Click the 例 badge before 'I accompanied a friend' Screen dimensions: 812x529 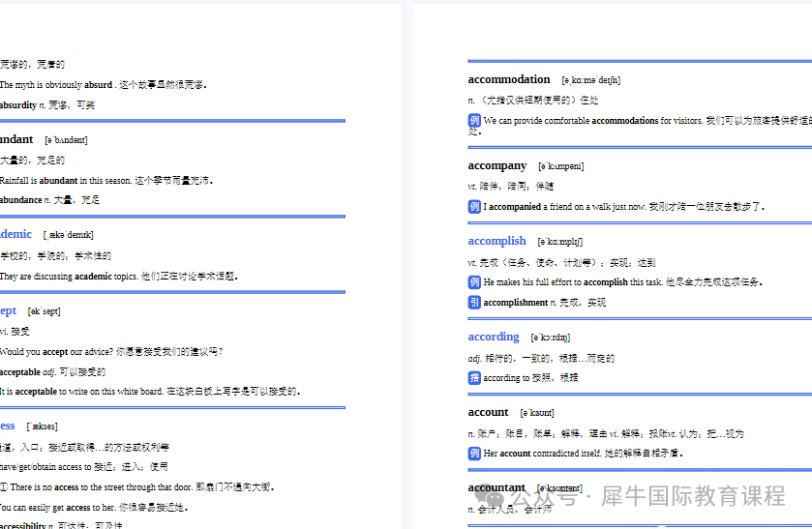click(x=474, y=207)
